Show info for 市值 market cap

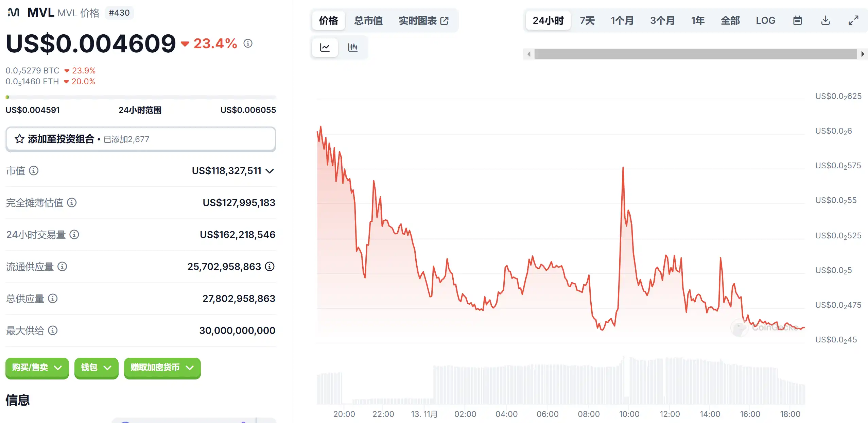click(x=34, y=170)
